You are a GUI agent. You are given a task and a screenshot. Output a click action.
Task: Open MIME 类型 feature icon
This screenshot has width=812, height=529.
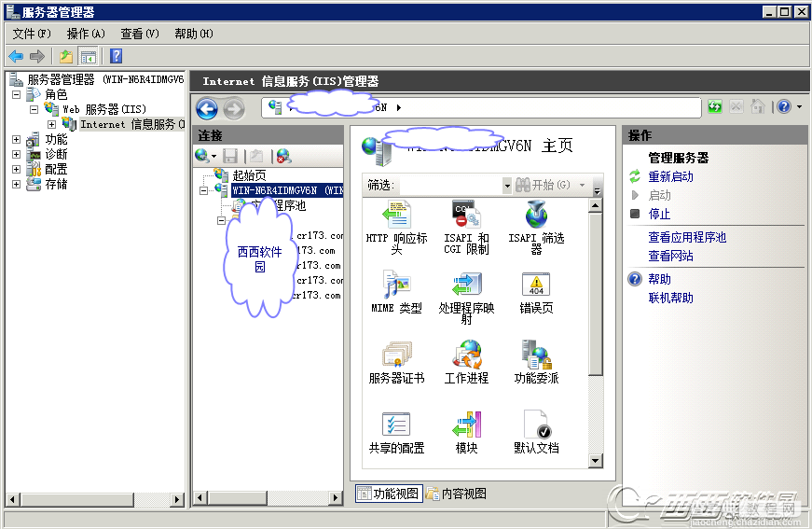click(x=397, y=284)
